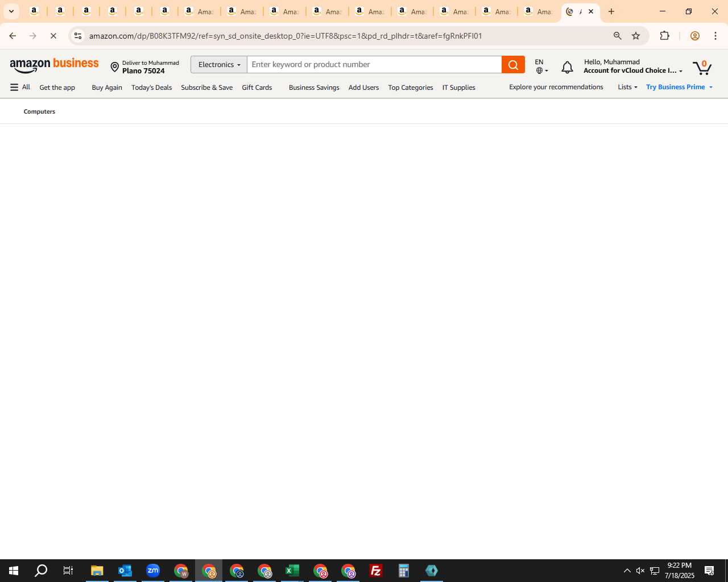Open the All hamburger menu

(20, 87)
